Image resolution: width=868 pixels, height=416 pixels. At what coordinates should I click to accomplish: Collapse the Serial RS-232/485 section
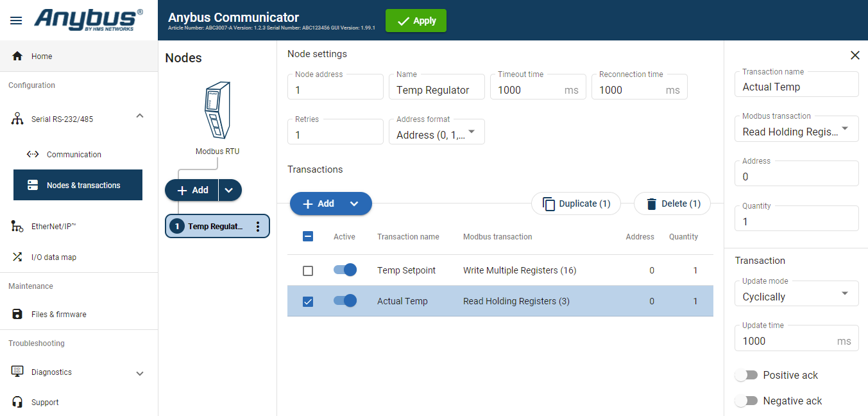(140, 116)
